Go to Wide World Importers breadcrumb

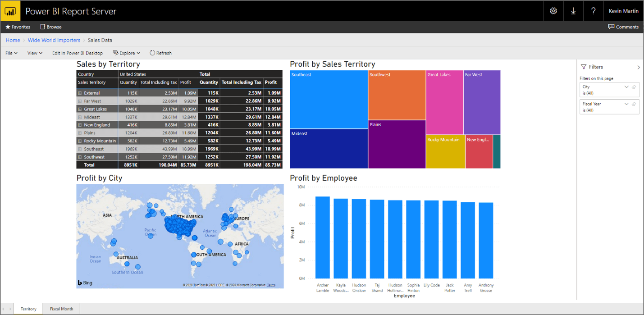(54, 40)
